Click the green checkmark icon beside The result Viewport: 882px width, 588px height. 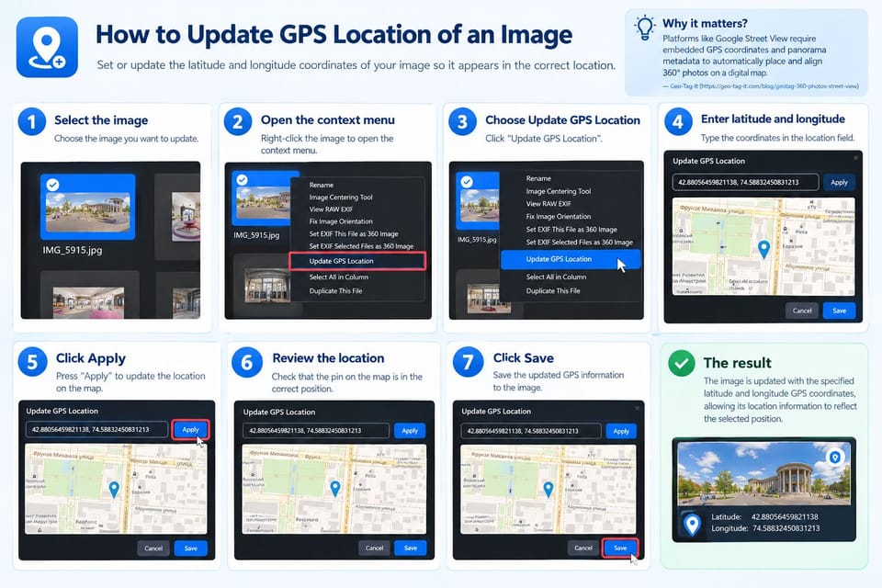point(681,363)
